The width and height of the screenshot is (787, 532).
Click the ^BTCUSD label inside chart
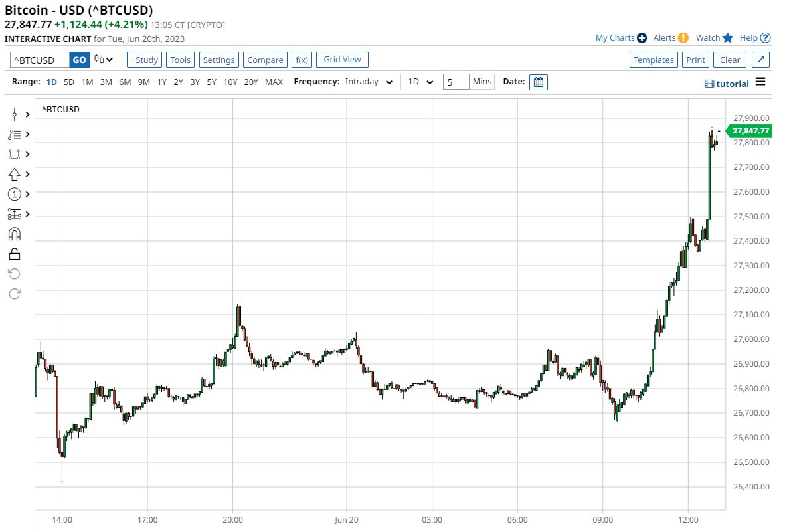(60, 110)
